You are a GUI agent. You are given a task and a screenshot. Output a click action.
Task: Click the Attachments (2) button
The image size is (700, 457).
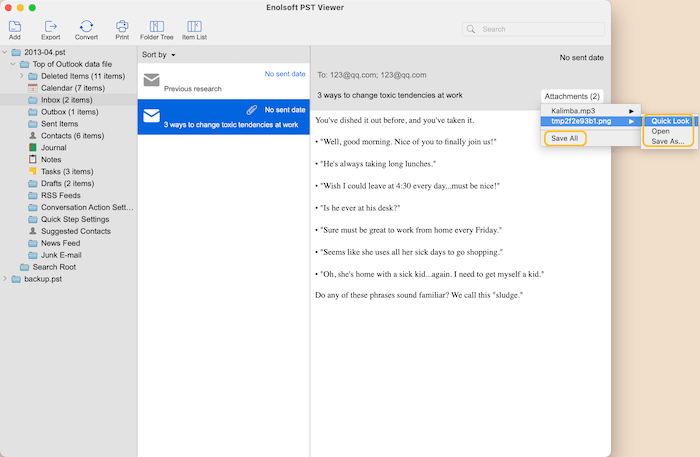pos(573,96)
